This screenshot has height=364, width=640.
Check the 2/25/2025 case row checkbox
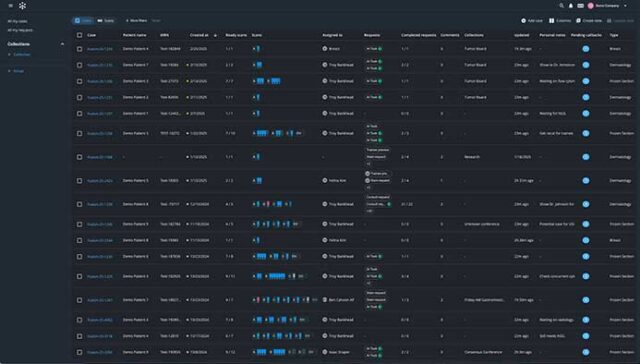coord(80,49)
